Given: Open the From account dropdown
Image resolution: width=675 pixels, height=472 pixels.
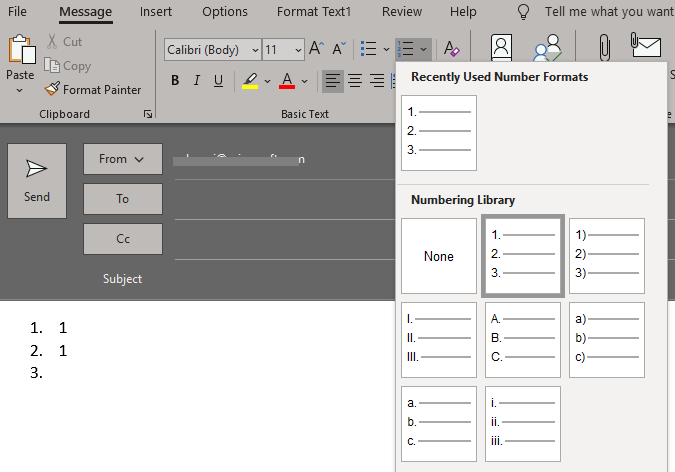Looking at the screenshot, I should (123, 159).
